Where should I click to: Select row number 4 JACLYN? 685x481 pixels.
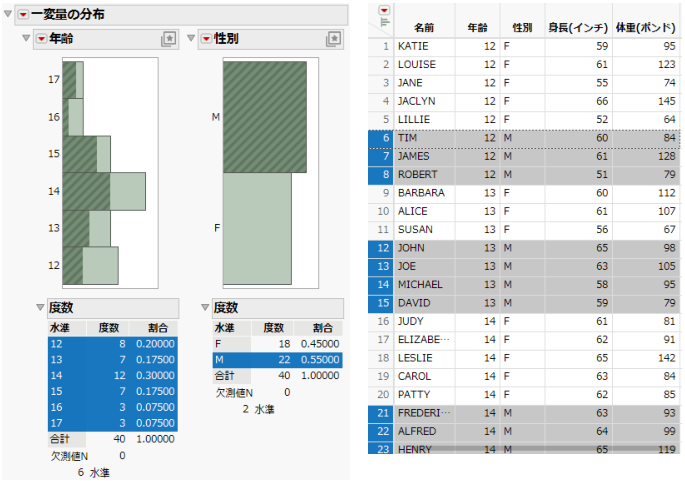tap(381, 101)
